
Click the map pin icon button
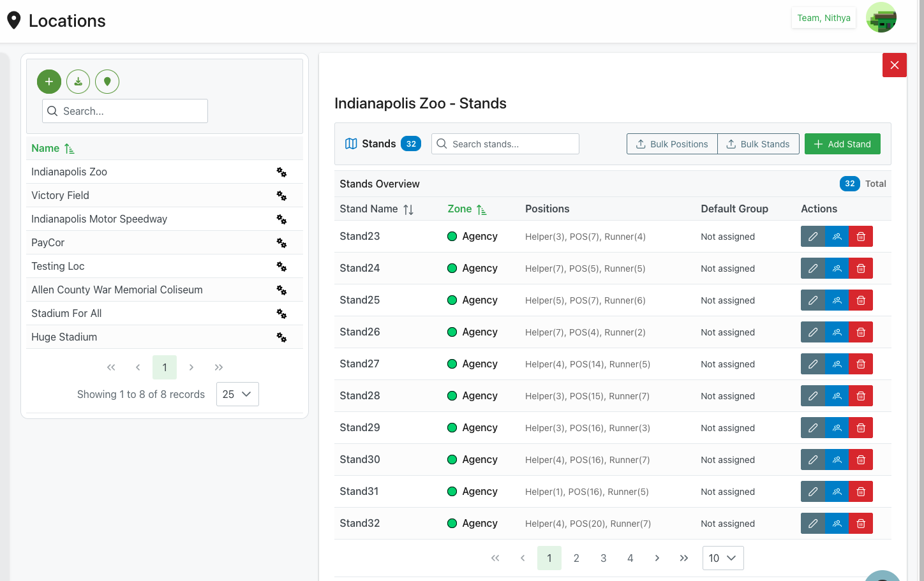[107, 82]
